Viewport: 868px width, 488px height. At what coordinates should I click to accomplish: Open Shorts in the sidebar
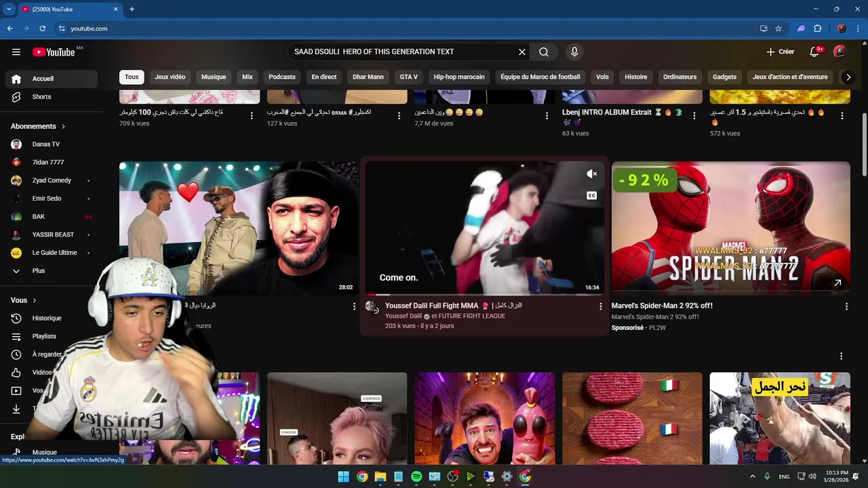coord(52,97)
